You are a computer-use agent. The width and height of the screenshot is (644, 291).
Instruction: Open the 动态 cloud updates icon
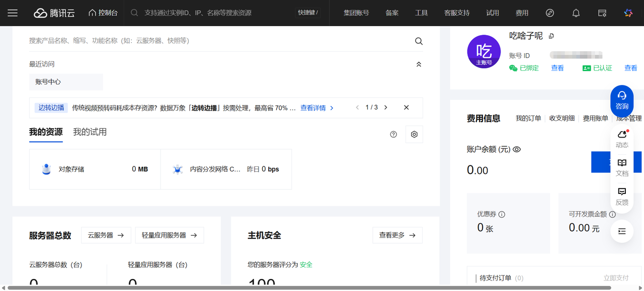point(622,139)
